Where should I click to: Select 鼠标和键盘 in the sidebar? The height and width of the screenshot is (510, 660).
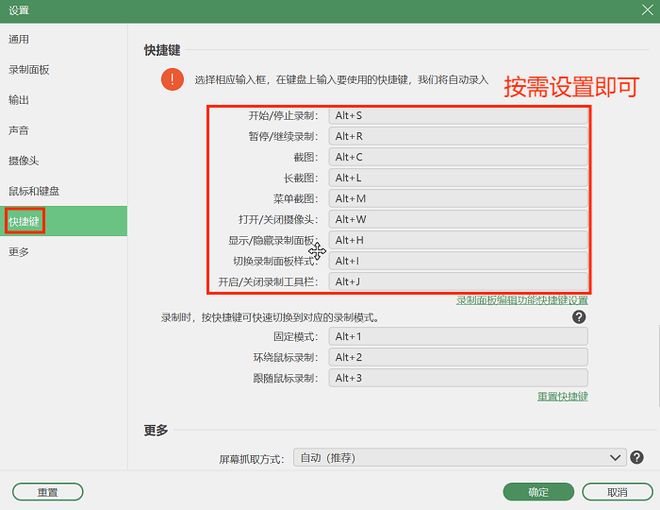[34, 191]
